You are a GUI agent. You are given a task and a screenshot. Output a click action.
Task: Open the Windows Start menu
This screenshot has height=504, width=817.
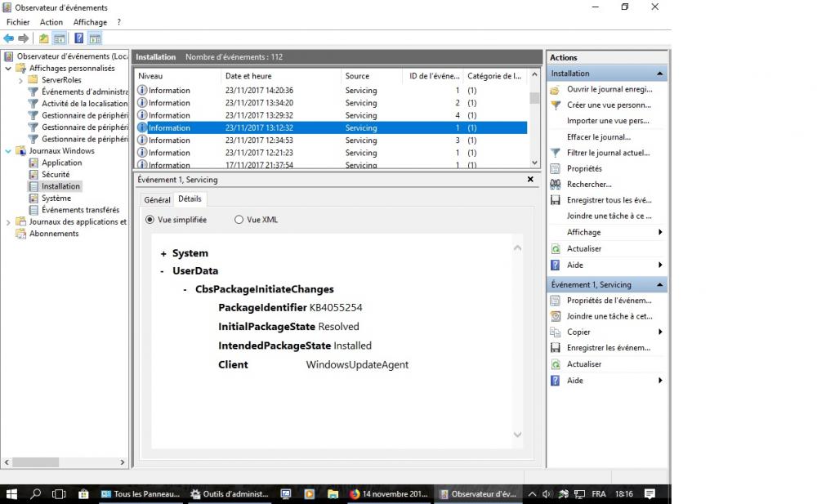[11, 494]
